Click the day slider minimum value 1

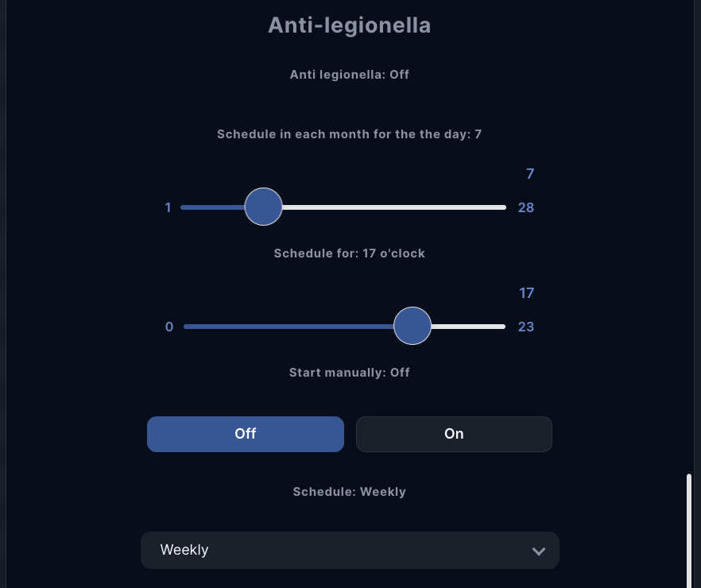[168, 207]
